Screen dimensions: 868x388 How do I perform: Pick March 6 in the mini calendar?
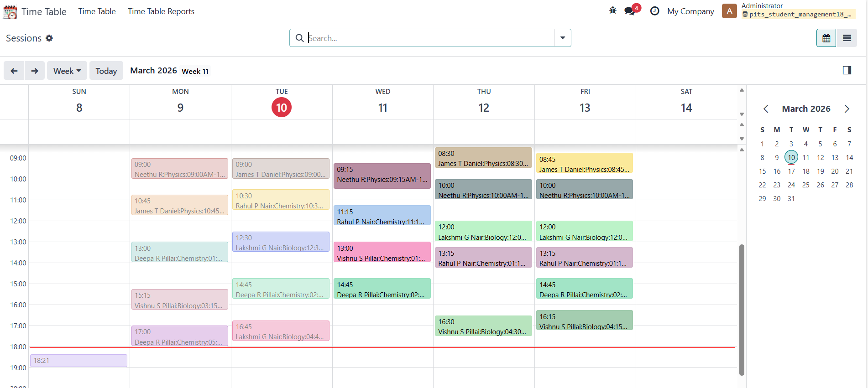(x=835, y=144)
